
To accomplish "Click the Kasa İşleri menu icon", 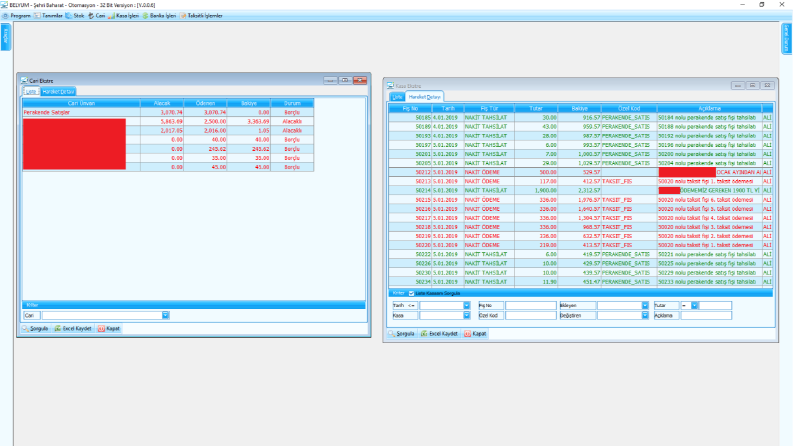I will [x=111, y=16].
